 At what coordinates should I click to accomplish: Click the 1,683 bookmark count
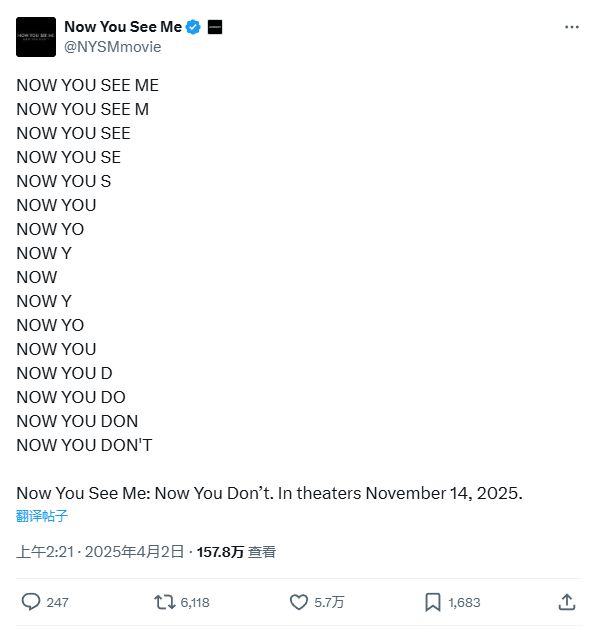(464, 602)
